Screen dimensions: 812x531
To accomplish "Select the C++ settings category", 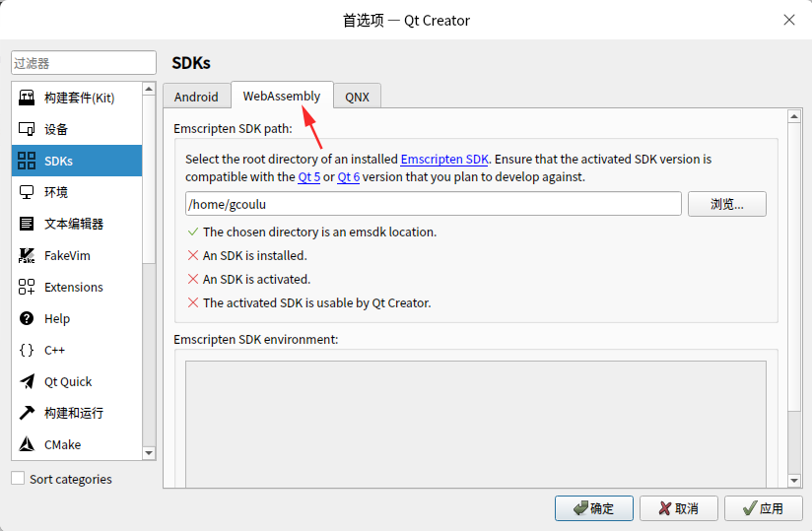I will tap(54, 350).
